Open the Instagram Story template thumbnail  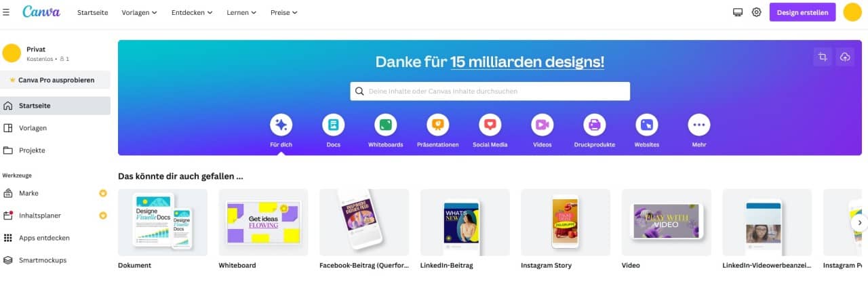coord(566,222)
